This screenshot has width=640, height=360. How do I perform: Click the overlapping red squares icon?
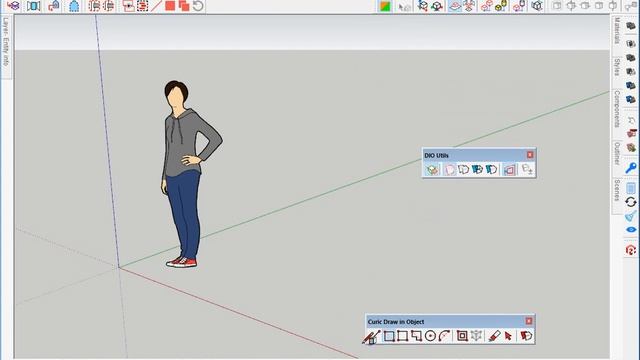[184, 6]
